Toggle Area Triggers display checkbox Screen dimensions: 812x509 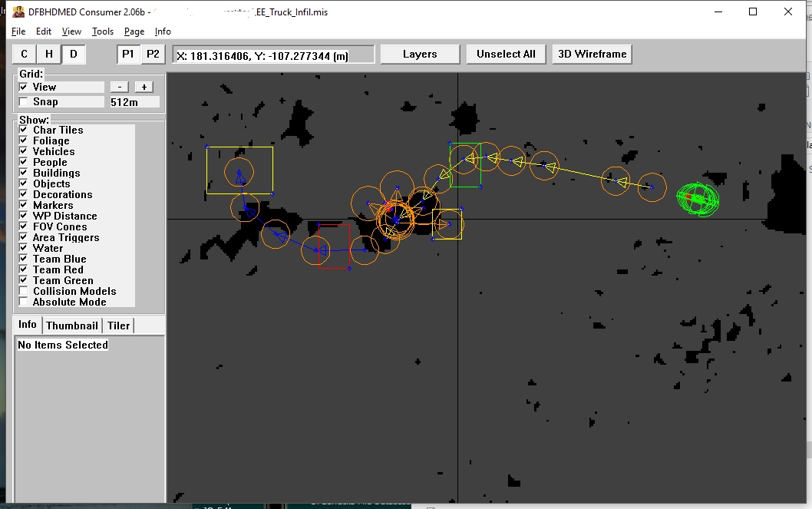[23, 237]
